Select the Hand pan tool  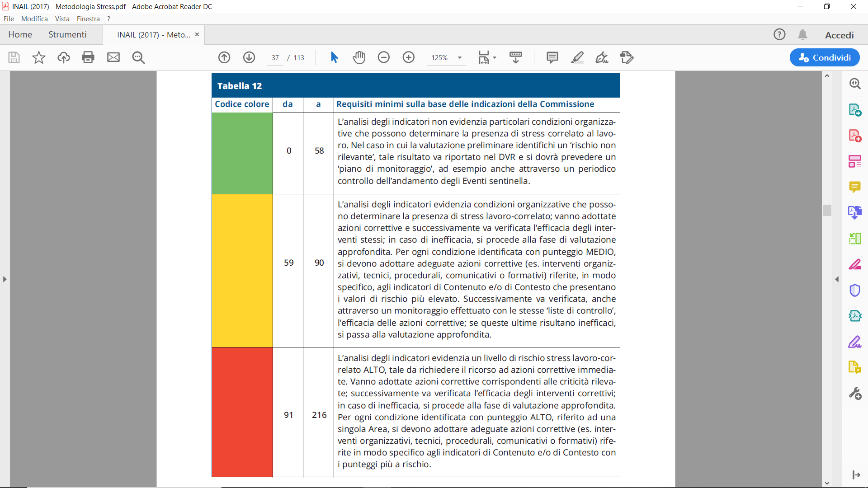[x=359, y=57]
